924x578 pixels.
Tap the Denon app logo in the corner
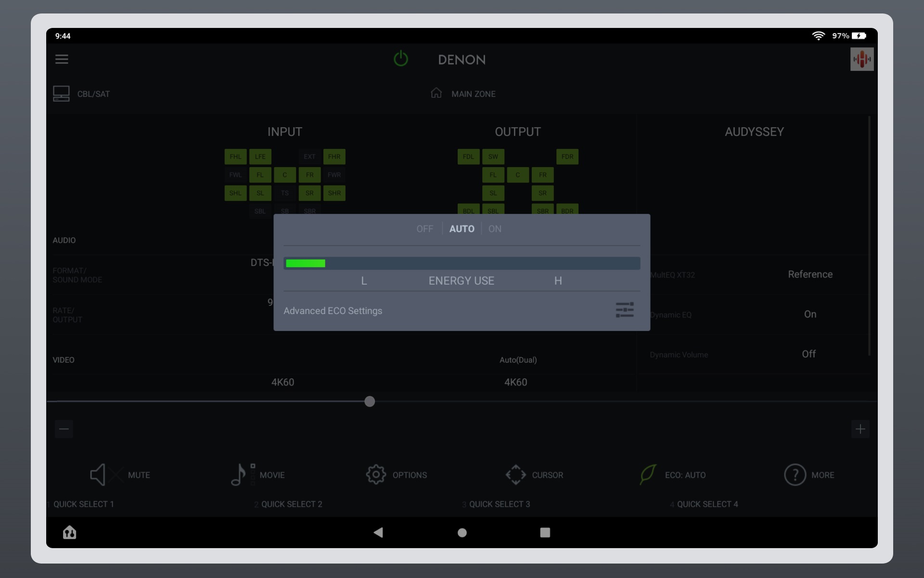click(862, 59)
